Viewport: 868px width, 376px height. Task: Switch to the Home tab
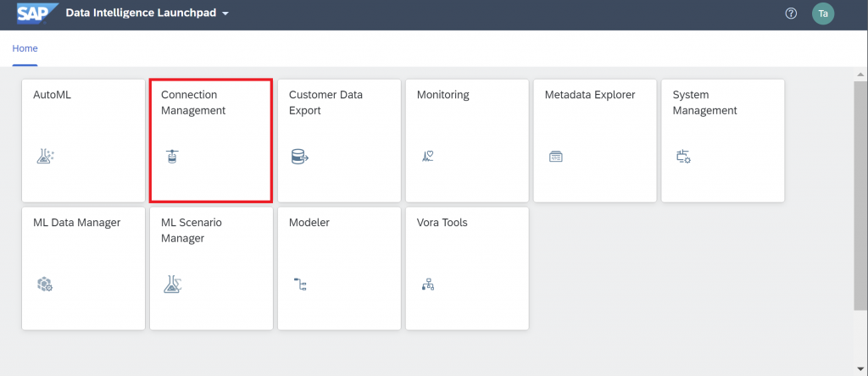click(x=25, y=48)
